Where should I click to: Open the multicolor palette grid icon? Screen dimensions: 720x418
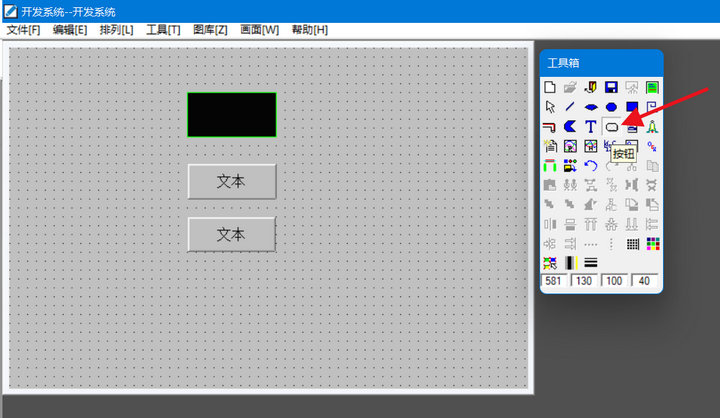tap(652, 243)
